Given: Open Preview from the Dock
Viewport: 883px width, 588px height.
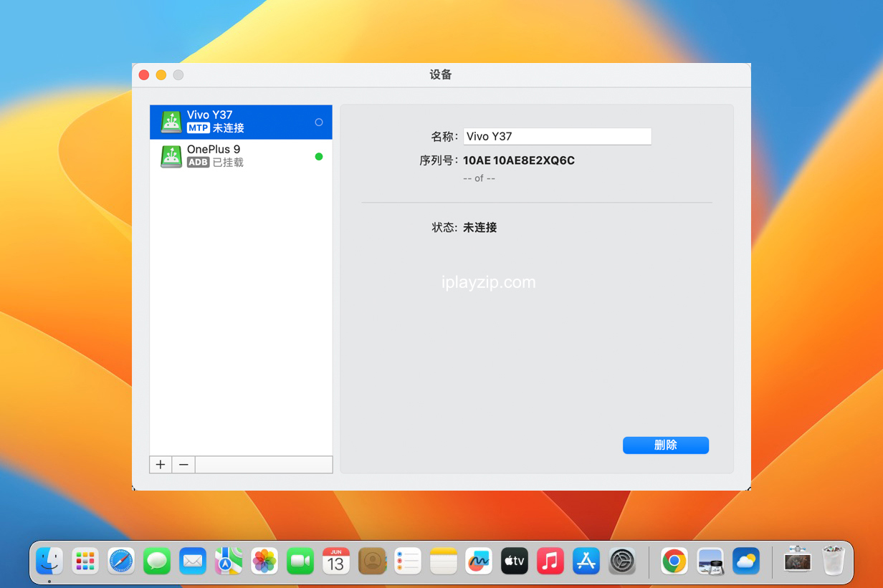Looking at the screenshot, I should pyautogui.click(x=710, y=561).
